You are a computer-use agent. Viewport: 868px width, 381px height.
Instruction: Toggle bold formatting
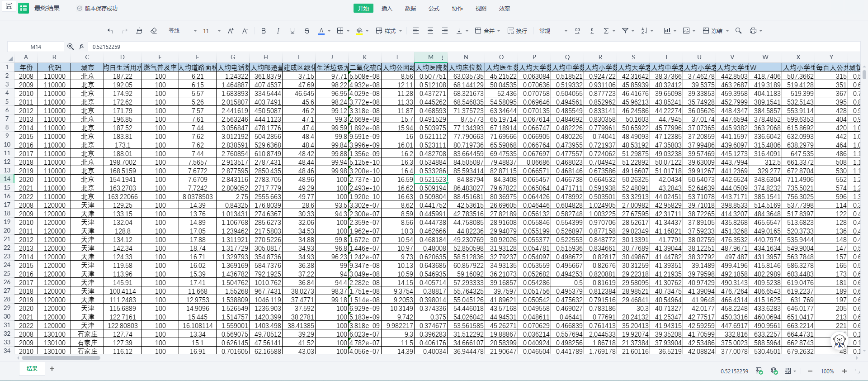264,31
